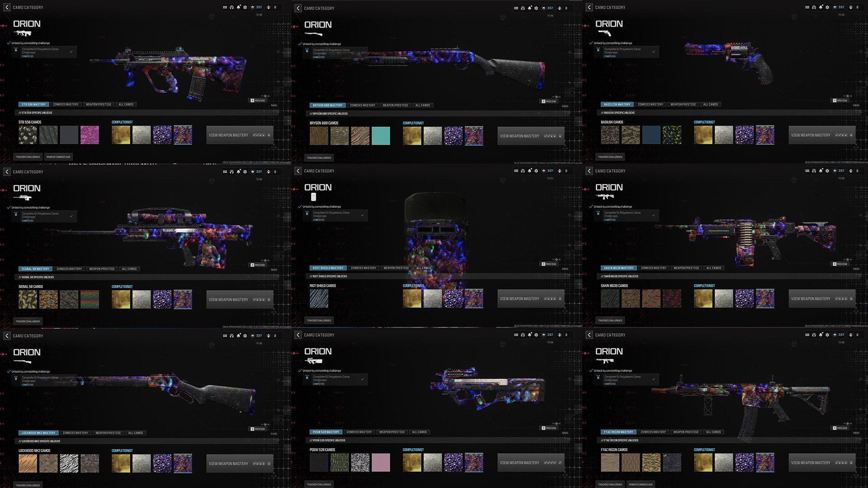
Task: Click the Polyatomic challenge row in Lockwood MK2 panel
Action: (x=44, y=380)
